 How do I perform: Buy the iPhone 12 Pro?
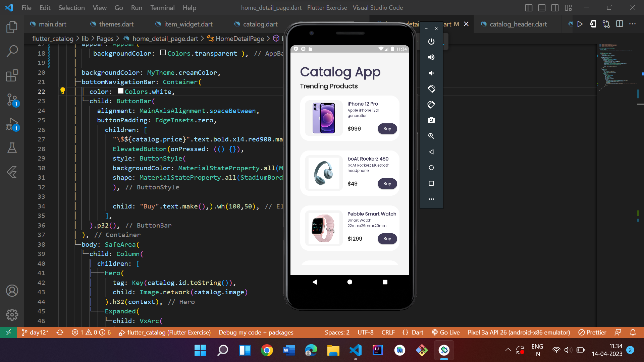(387, 128)
